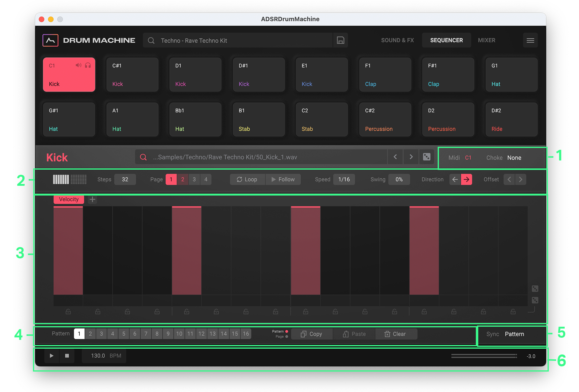Open the Speed 1/16 dropdown
Viewport: 579px width, 392px height.
344,179
